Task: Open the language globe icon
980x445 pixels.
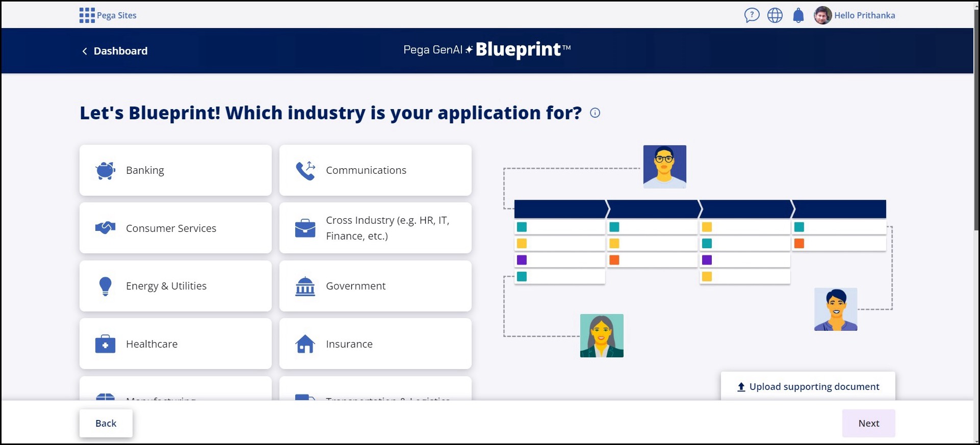Action: [775, 15]
